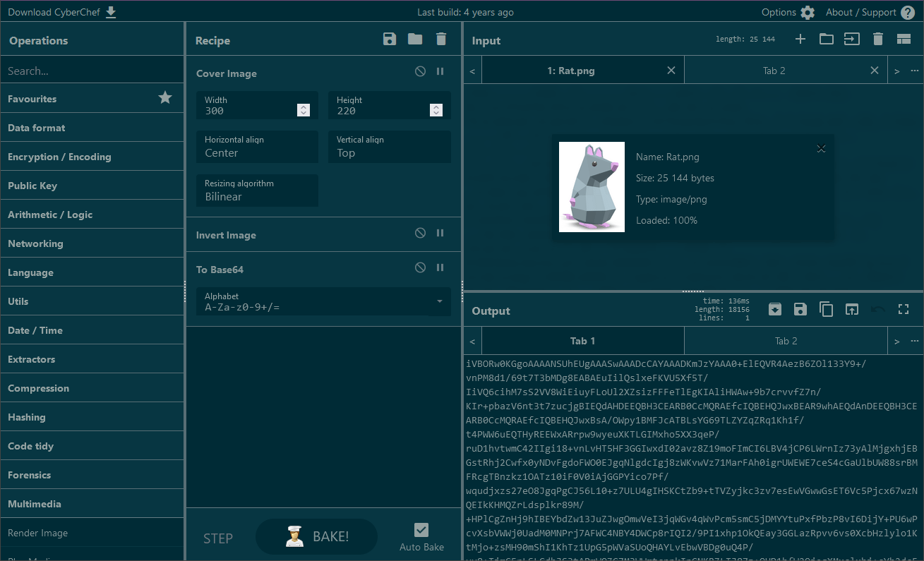This screenshot has height=561, width=924.
Task: Clear the entire recipe
Action: [x=441, y=40]
